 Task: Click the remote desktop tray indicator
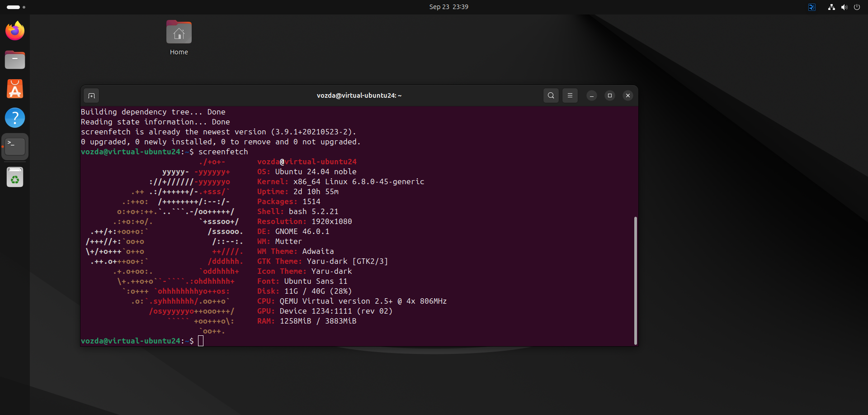click(812, 7)
